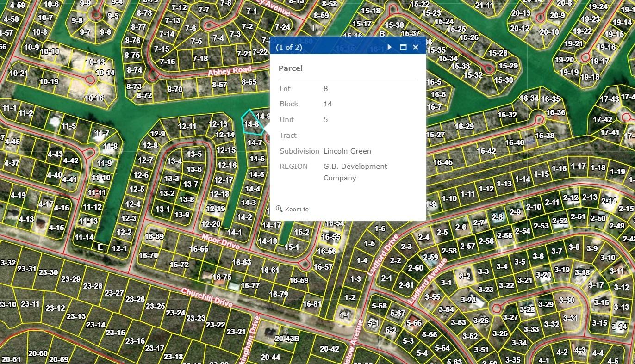Screen dimensions: 635x364
Task: Click parcel 13-5 on the map
Action: tap(194, 154)
